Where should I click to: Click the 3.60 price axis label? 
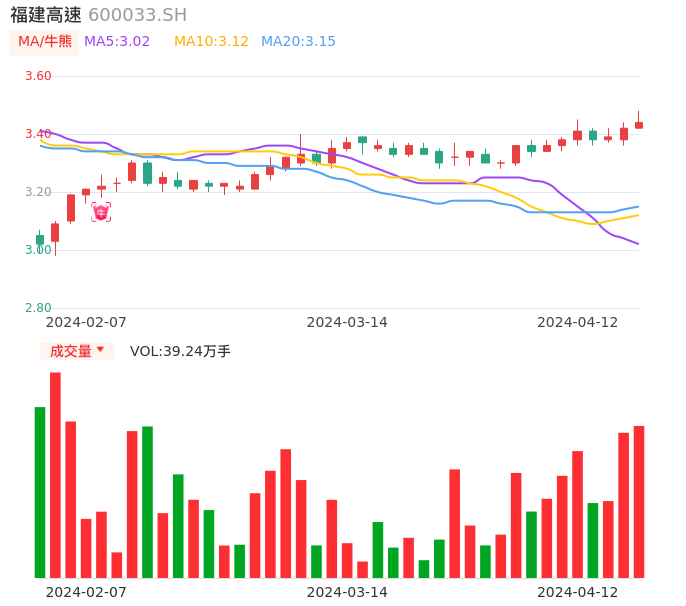coord(38,76)
